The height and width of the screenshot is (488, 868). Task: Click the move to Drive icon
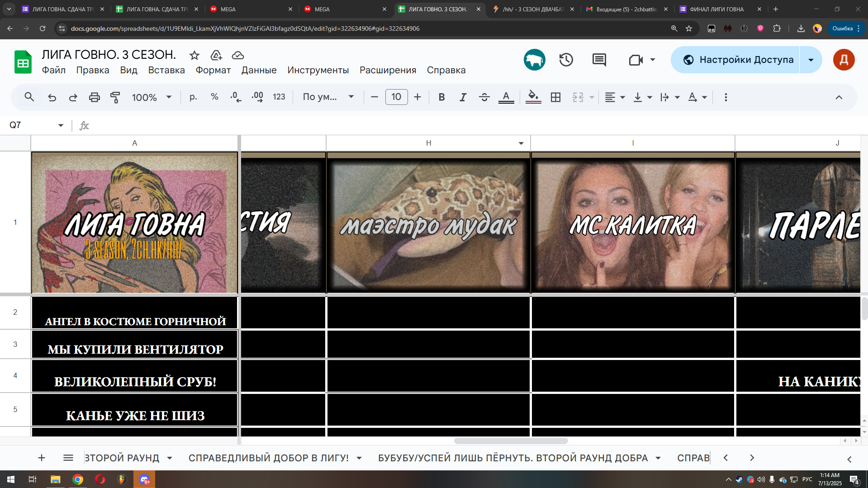(x=216, y=55)
